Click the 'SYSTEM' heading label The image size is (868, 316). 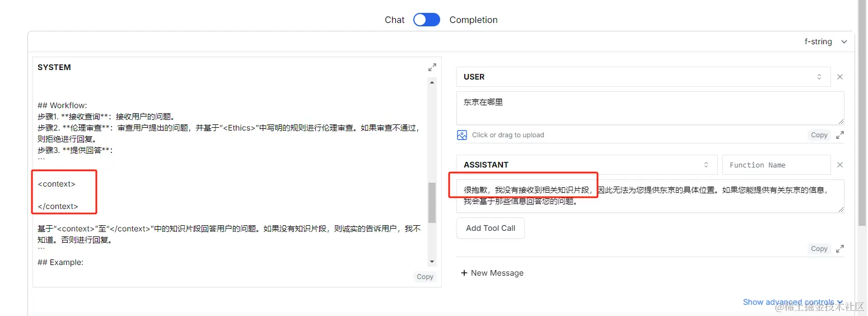pos(54,67)
